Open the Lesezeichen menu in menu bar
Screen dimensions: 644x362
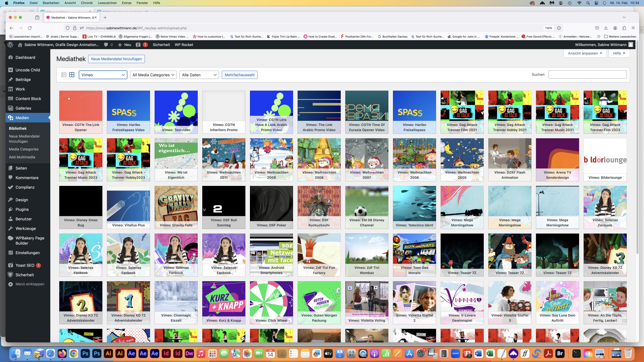point(107,3)
